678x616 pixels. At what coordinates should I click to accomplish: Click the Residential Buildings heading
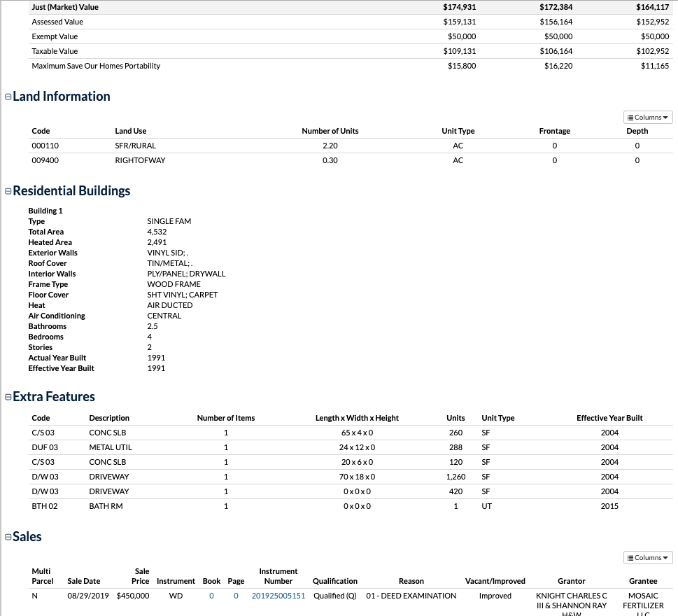pyautogui.click(x=71, y=190)
